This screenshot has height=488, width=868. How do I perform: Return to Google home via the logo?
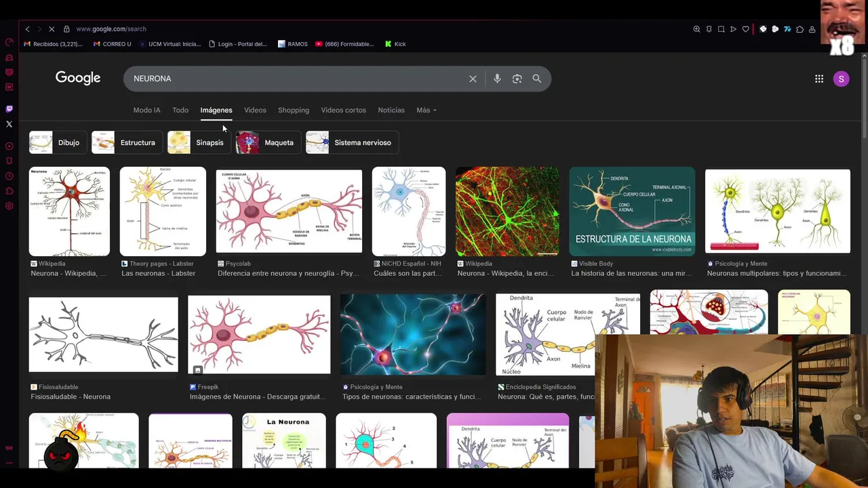(78, 78)
